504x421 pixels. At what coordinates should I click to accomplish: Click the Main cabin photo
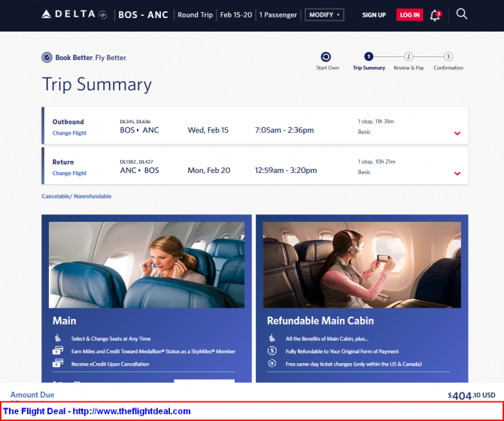pyautogui.click(x=147, y=265)
